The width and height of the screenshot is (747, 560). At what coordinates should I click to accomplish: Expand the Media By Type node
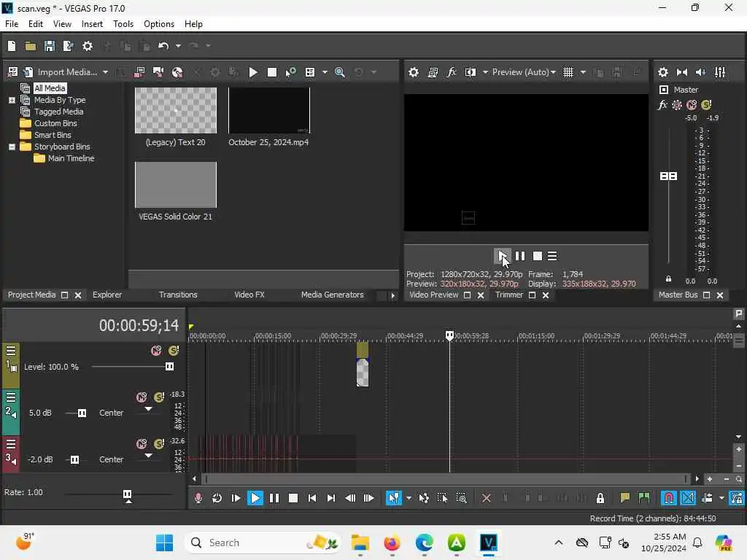12,100
